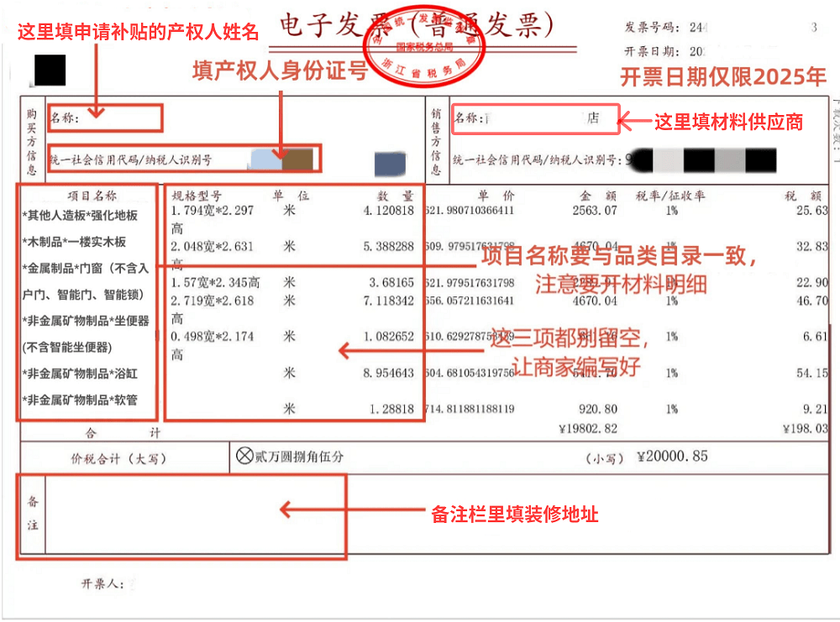The height and width of the screenshot is (622, 840).
Task: Click the *非金属矿物制品*软管 item name
Action: click(x=80, y=400)
